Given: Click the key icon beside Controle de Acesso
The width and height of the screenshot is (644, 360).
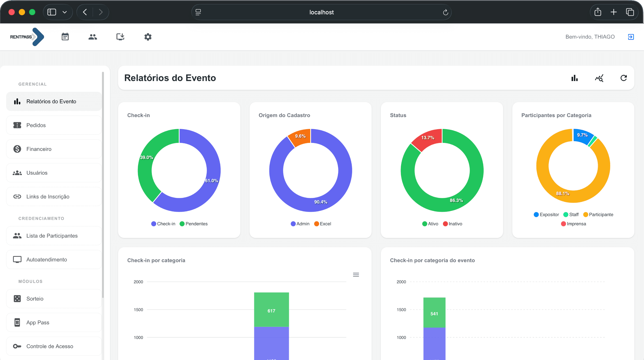Looking at the screenshot, I should (17, 346).
